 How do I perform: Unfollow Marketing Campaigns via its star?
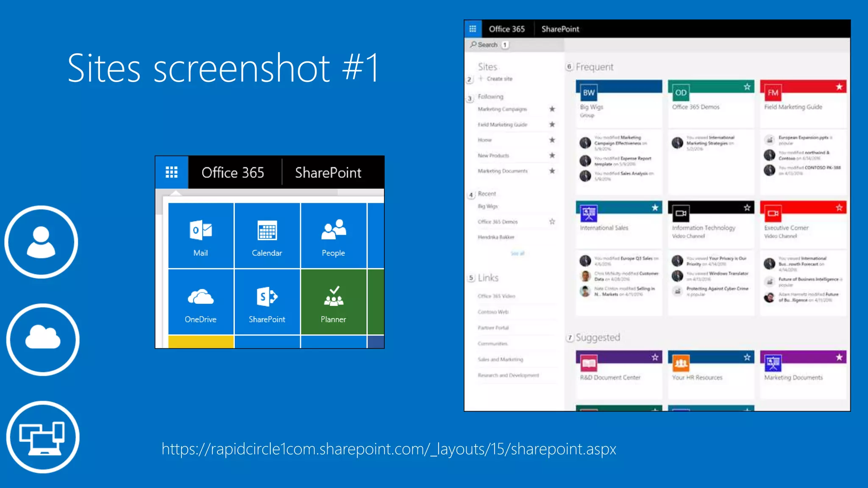552,109
